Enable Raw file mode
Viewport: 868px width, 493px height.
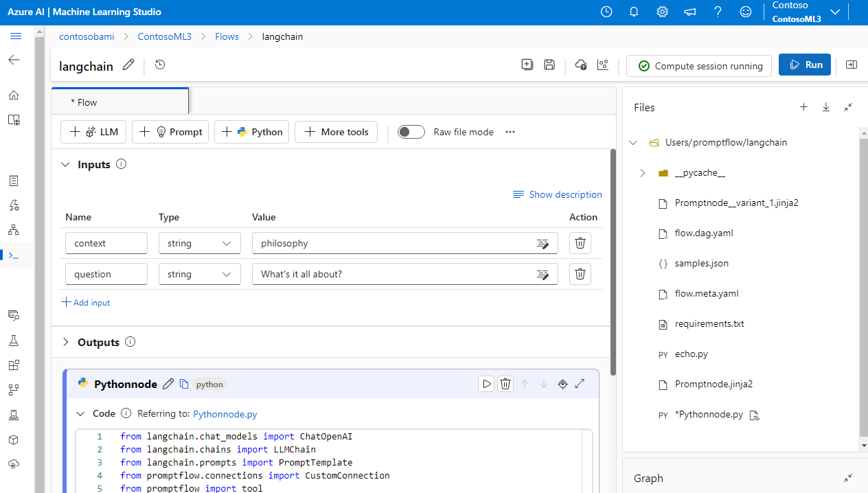click(411, 131)
